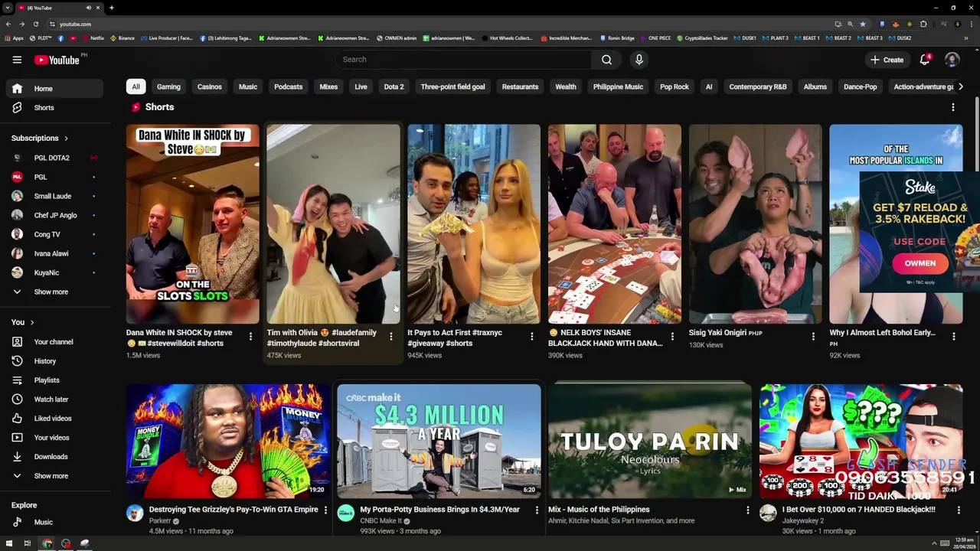Open Tuloy Pa Rin mix thumbnail
The height and width of the screenshot is (551, 980).
click(650, 441)
